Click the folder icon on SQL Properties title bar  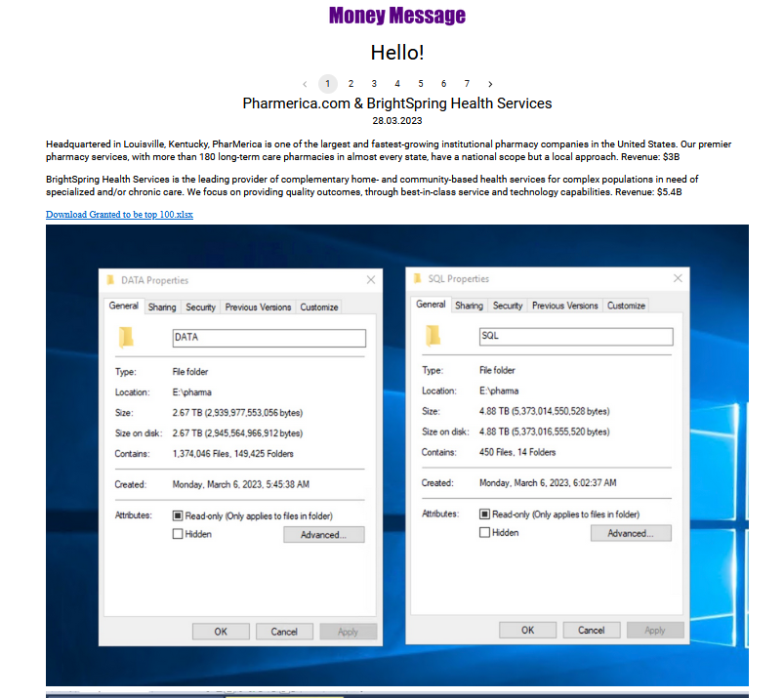pyautogui.click(x=416, y=278)
